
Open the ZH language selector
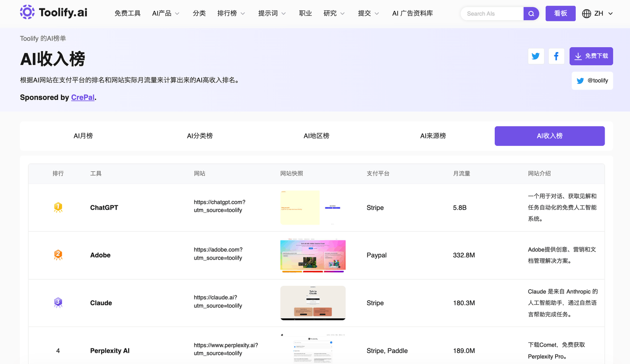603,14
